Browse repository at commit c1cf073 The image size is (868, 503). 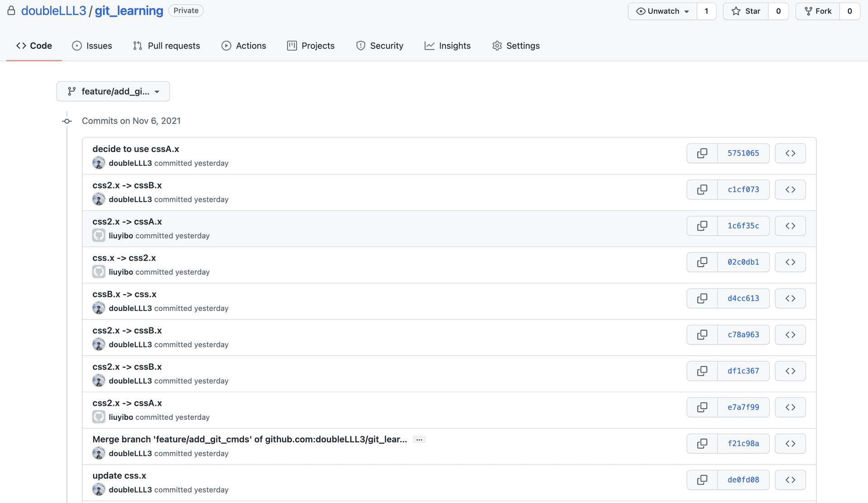click(790, 190)
